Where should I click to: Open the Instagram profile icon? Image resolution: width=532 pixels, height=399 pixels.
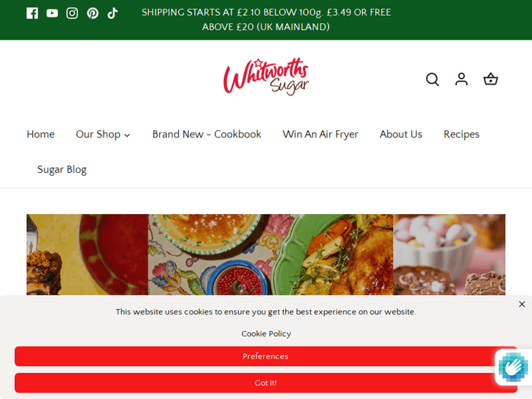pyautogui.click(x=72, y=13)
